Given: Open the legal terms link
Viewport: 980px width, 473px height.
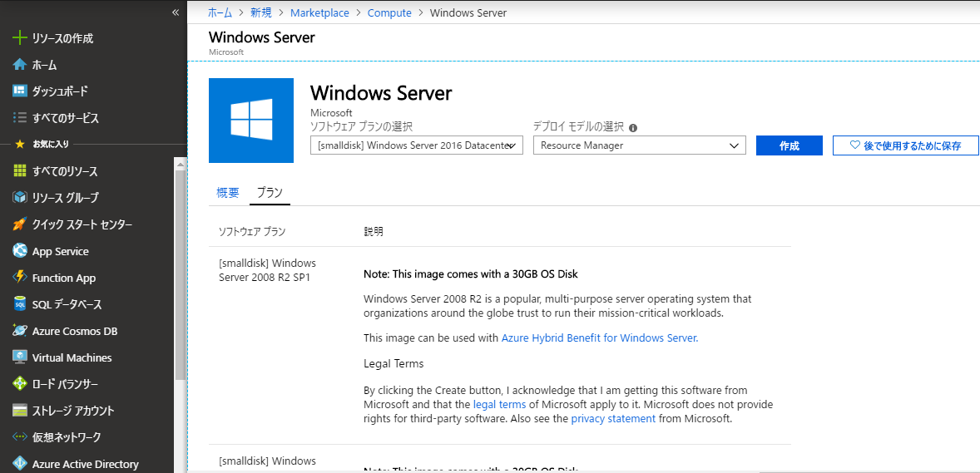Looking at the screenshot, I should (x=499, y=404).
